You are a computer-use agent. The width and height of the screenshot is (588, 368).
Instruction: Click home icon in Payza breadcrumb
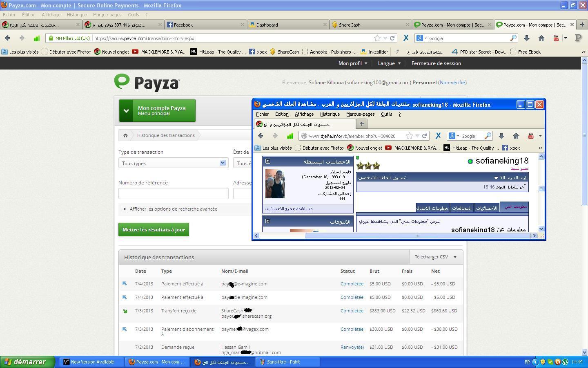(125, 135)
